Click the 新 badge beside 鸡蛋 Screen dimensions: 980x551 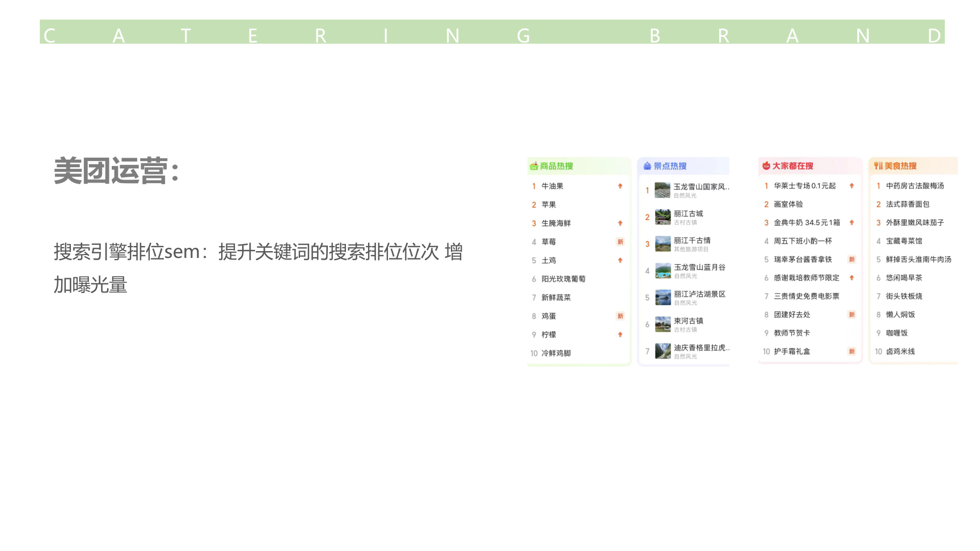620,316
